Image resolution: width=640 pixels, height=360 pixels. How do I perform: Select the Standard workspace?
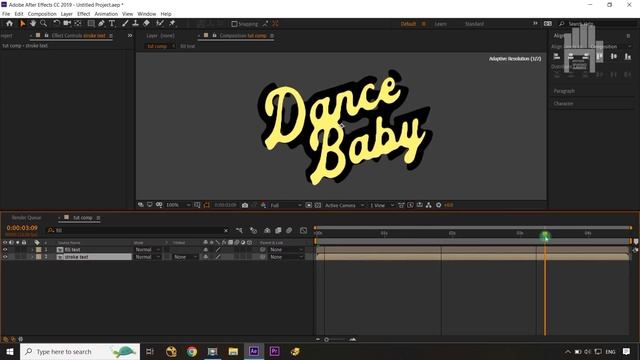[x=474, y=24]
